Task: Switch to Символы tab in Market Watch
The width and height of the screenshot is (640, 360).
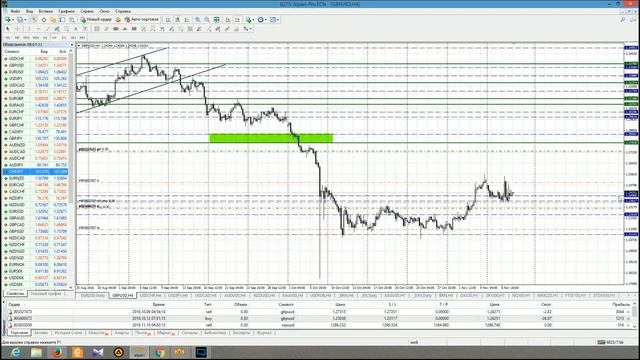Action: (x=16, y=293)
